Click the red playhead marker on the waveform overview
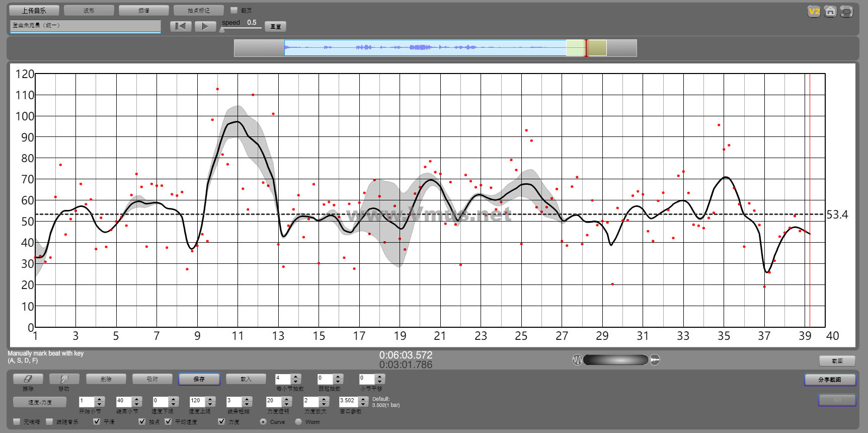Viewport: 868px width, 433px height. [586, 48]
